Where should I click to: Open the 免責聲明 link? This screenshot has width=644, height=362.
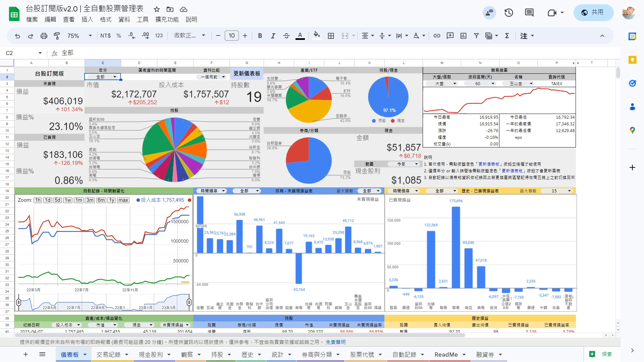(x=335, y=342)
